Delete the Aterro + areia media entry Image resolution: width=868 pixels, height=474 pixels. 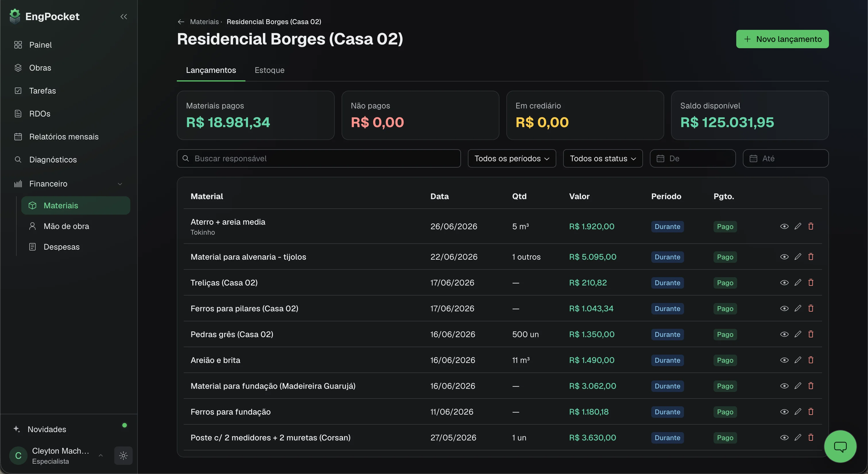811,226
